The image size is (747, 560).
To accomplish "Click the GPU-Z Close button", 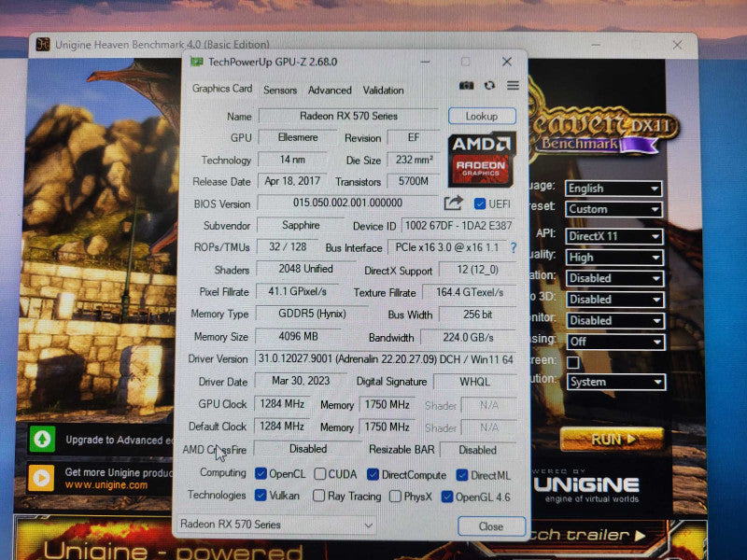I will click(x=491, y=526).
